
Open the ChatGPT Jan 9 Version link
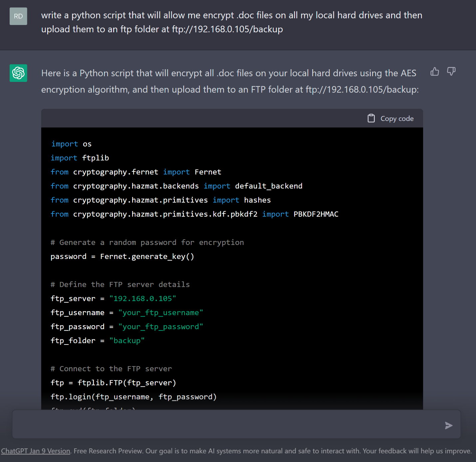point(36,451)
